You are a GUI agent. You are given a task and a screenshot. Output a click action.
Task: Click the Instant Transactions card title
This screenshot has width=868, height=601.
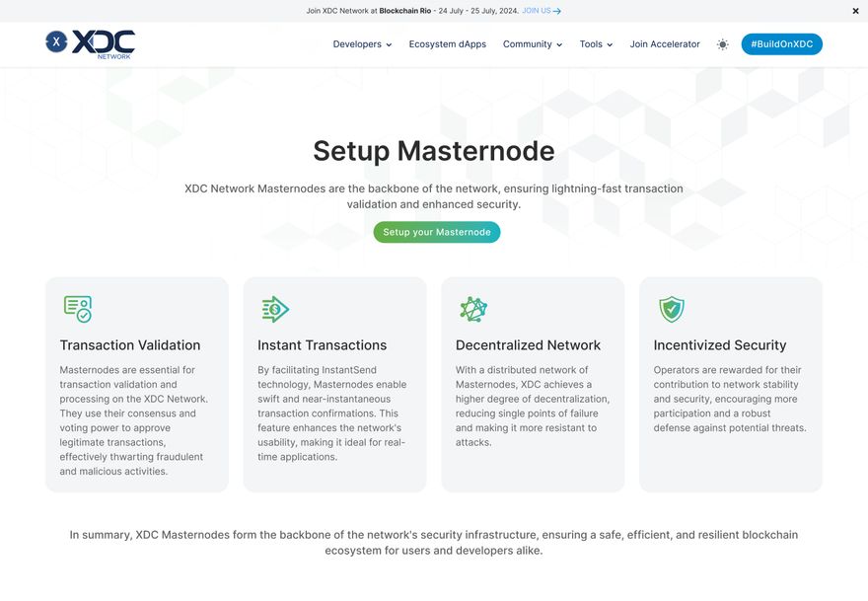point(323,345)
